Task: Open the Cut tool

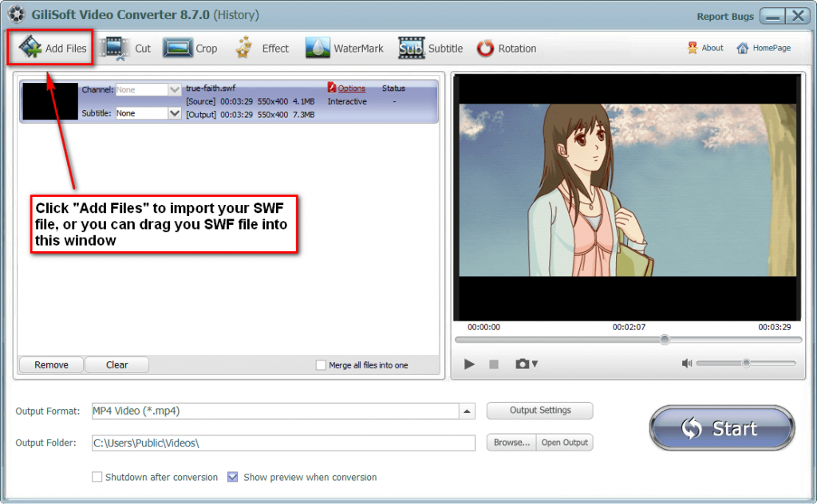Action: [x=125, y=48]
